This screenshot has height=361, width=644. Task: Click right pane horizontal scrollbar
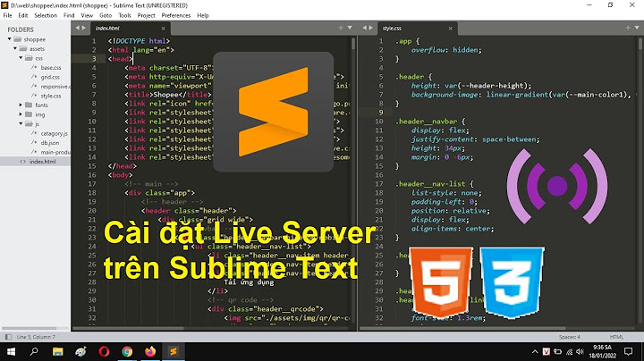(463, 328)
